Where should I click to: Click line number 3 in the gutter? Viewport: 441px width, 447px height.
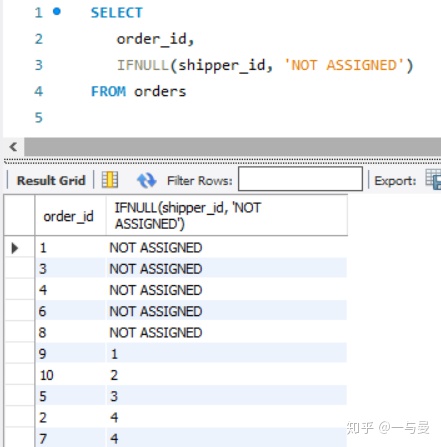click(39, 65)
